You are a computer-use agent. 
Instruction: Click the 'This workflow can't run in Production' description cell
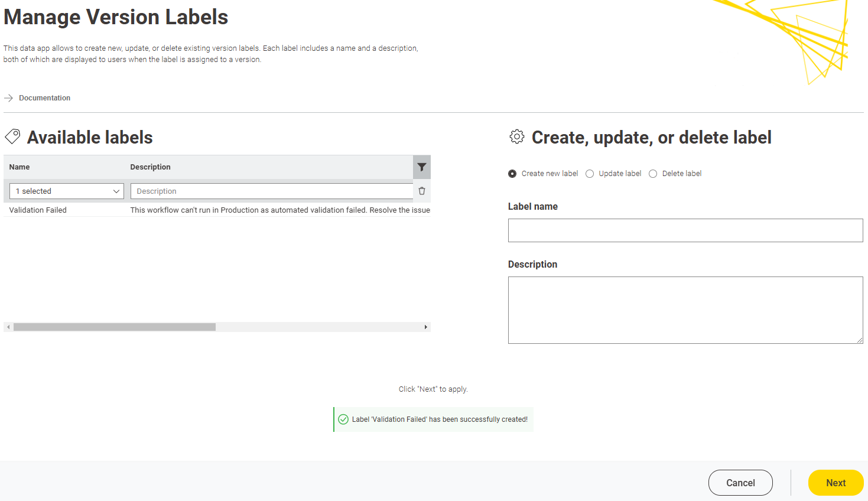pos(280,210)
